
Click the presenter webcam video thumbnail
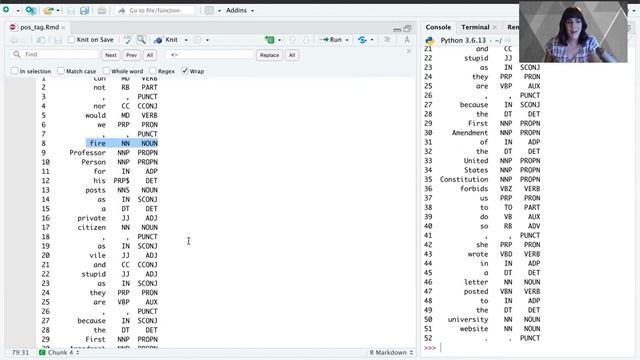573,32
